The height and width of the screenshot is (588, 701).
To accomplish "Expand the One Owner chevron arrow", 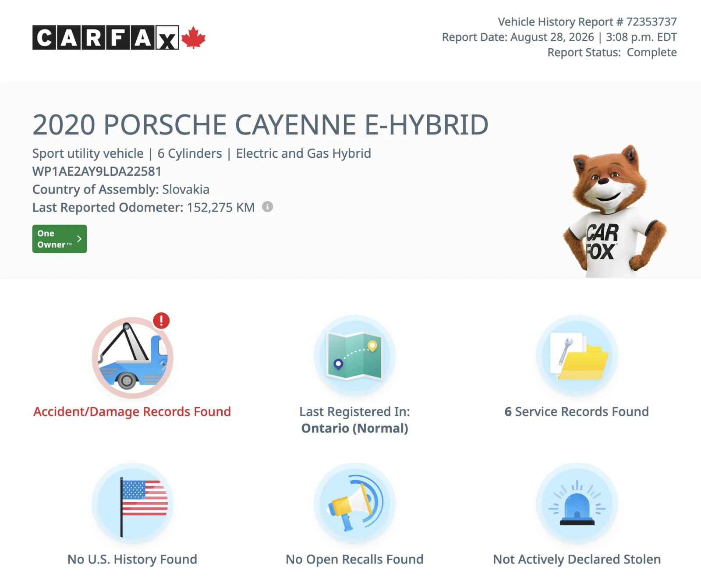I will pyautogui.click(x=79, y=239).
